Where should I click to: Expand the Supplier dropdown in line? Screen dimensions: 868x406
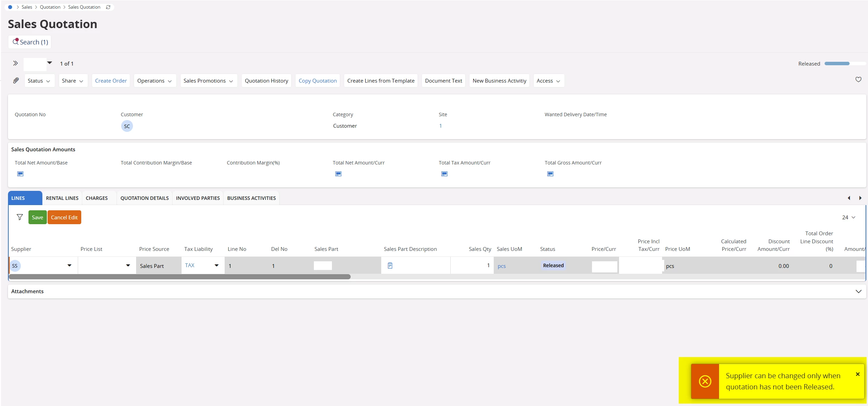point(69,265)
